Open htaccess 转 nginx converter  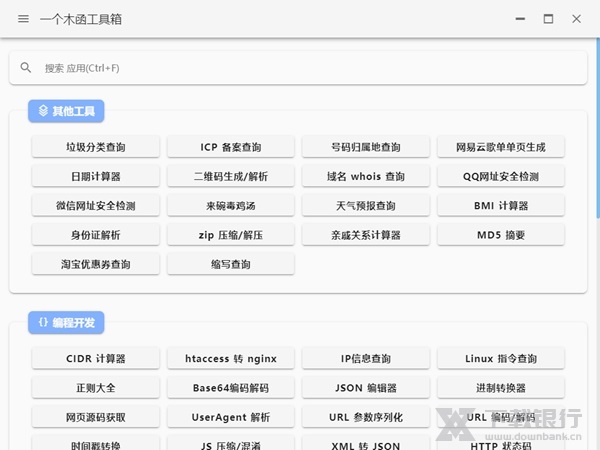click(x=230, y=358)
